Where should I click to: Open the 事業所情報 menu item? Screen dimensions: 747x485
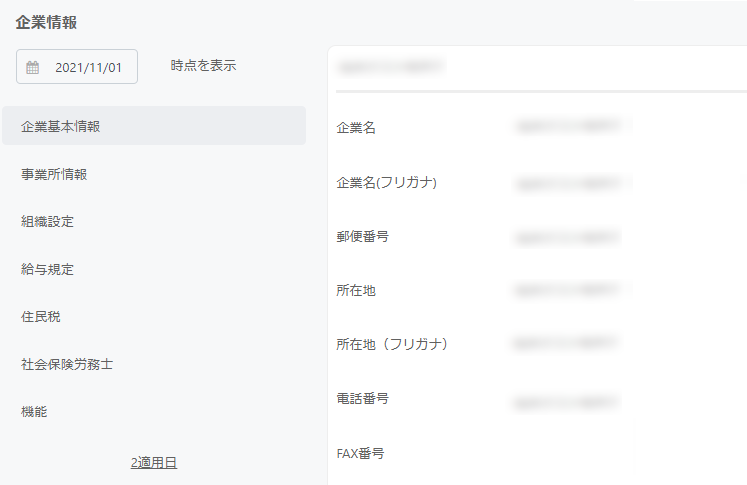point(54,174)
